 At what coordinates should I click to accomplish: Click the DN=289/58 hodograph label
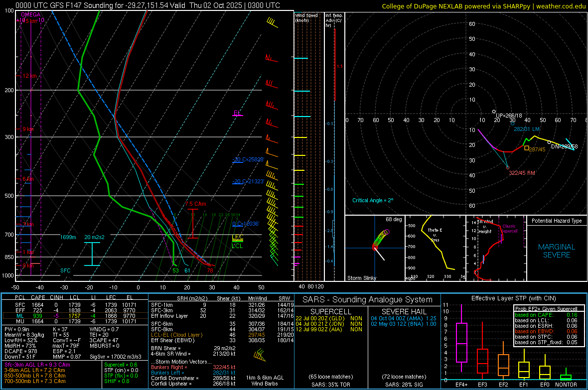[x=565, y=146]
